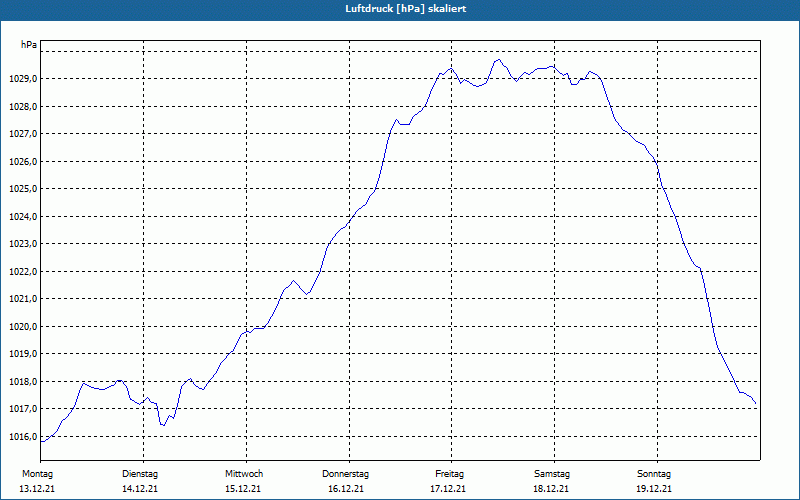Click the date 14.12.21
The height and width of the screenshot is (500, 800).
(x=140, y=489)
